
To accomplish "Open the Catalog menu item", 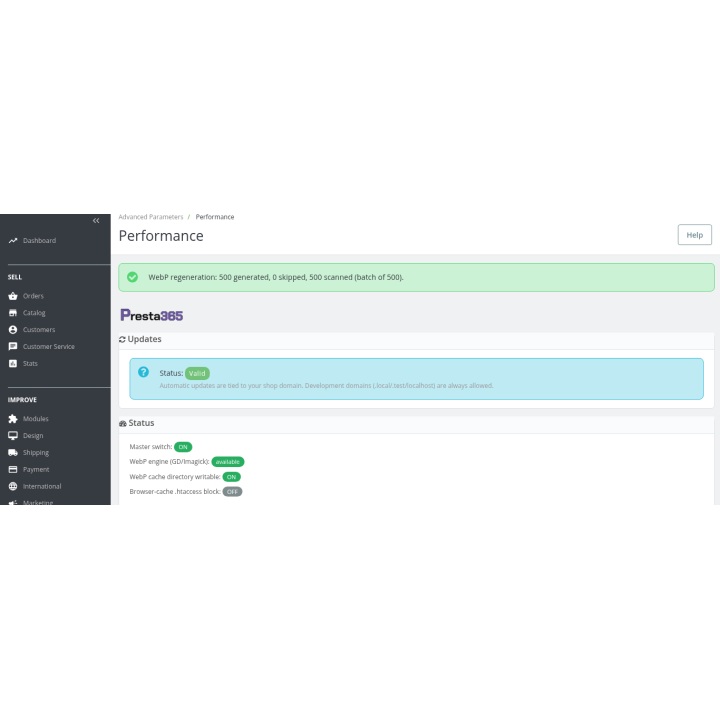I will point(34,313).
